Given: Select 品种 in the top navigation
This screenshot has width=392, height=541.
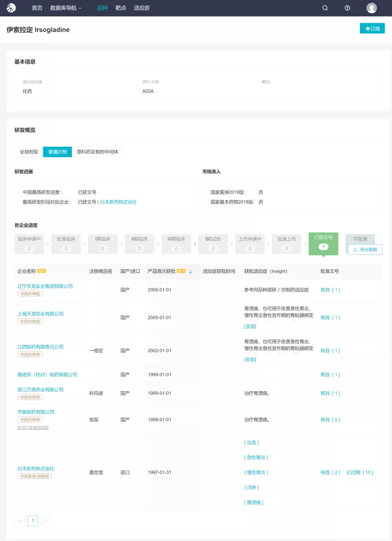Looking at the screenshot, I should [x=102, y=8].
